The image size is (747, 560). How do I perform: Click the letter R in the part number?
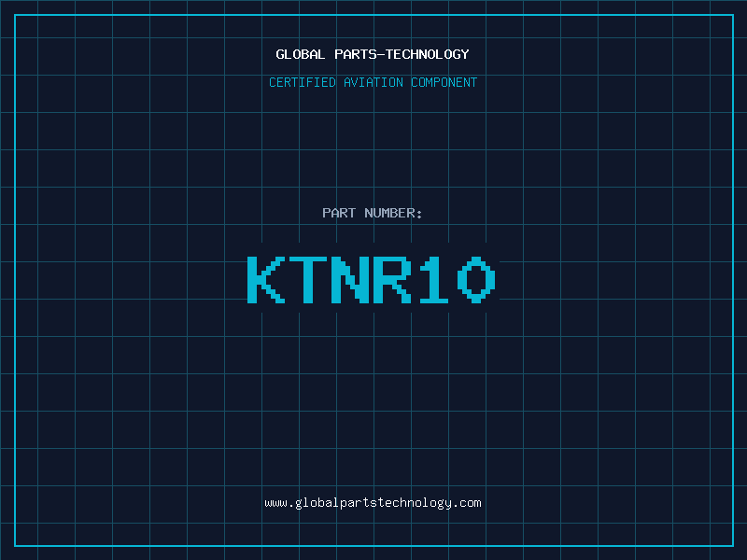coord(393,279)
